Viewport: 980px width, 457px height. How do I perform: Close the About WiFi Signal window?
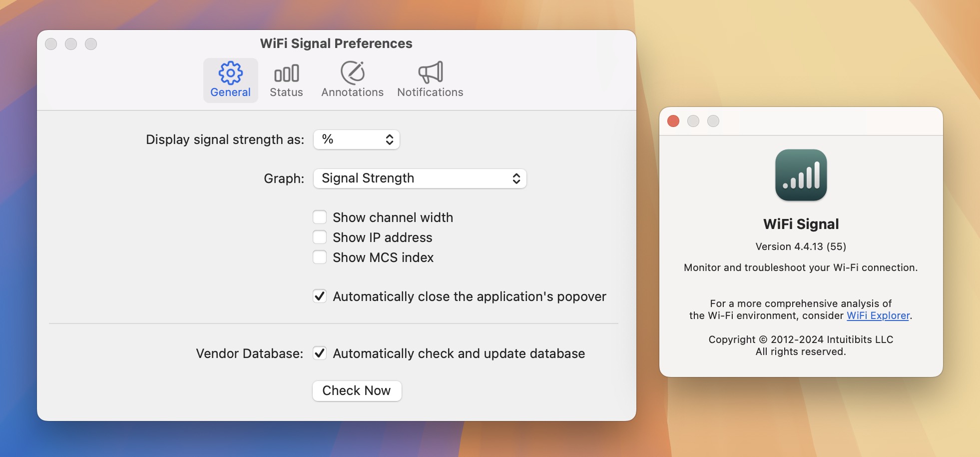point(673,121)
